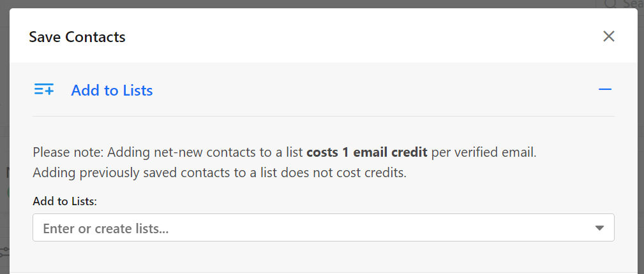Click the Add to Lists: field label
Image resolution: width=644 pixels, height=274 pixels.
coord(64,201)
